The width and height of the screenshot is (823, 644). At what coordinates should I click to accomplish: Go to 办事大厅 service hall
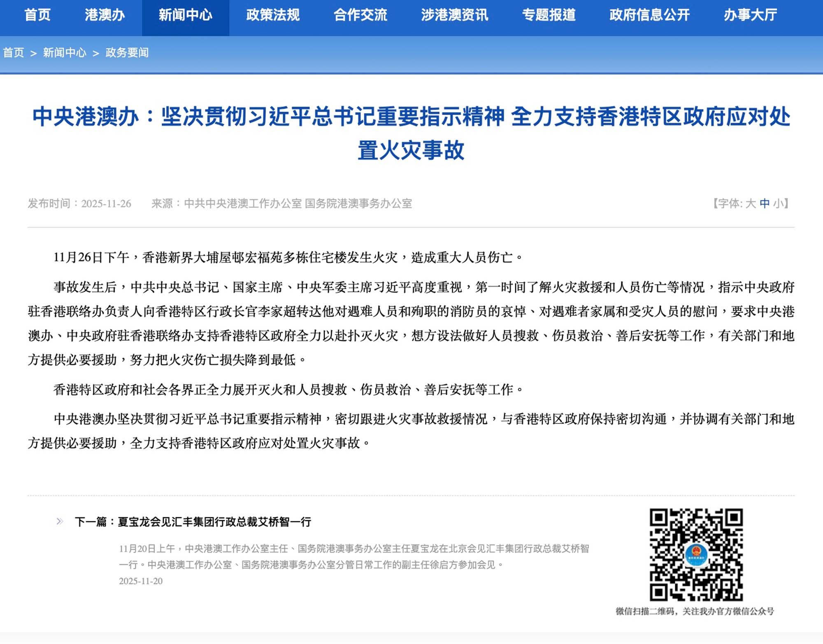coord(750,15)
